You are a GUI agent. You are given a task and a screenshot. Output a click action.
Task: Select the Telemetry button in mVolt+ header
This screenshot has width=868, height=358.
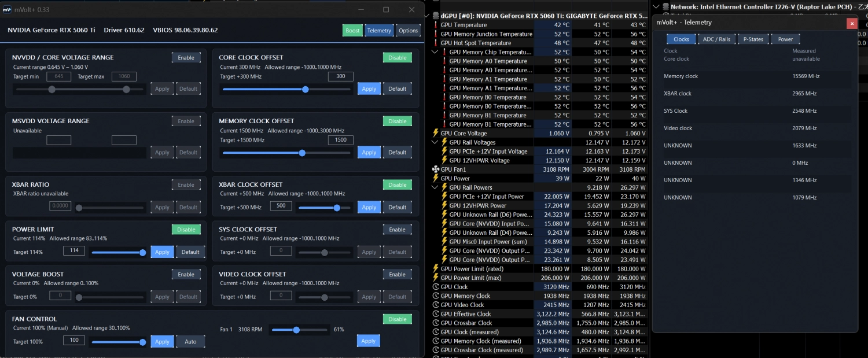click(379, 31)
